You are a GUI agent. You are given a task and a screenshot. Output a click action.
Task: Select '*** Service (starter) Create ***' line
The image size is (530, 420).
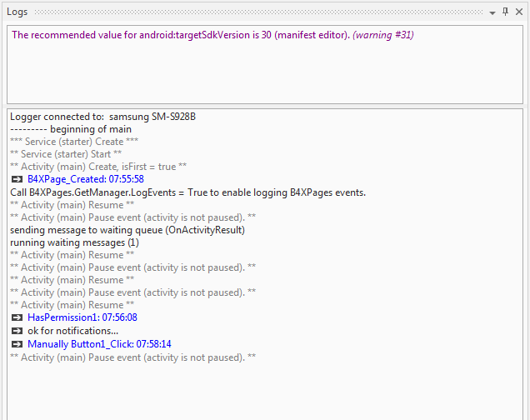74,142
